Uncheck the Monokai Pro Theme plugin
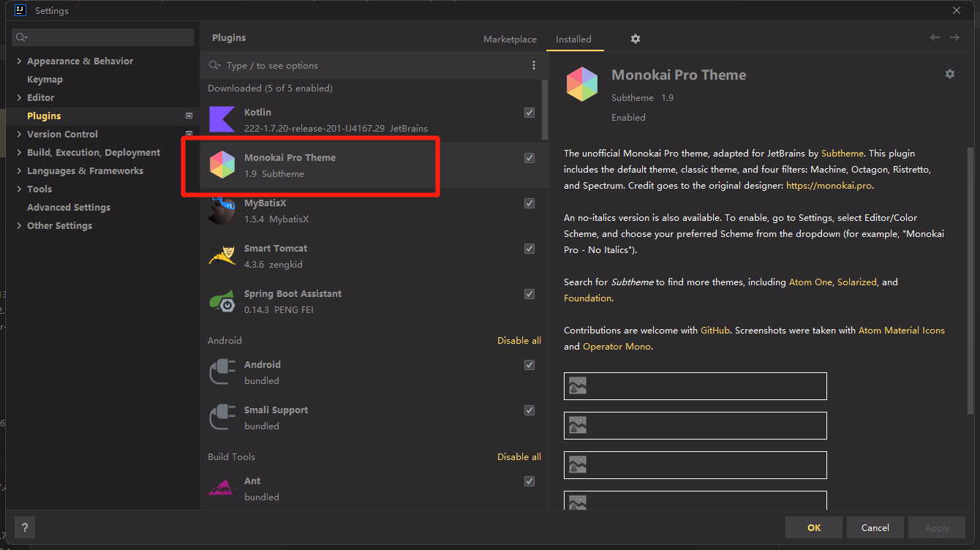 (529, 158)
